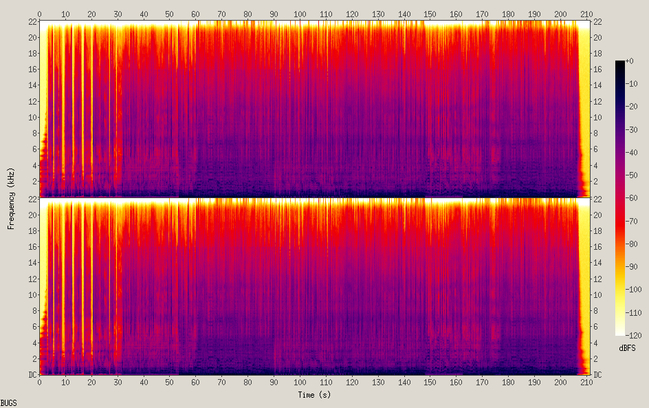Click the 22 kHz label at top right of upper channel
Viewport: 649px width, 408px height.
click(x=598, y=22)
